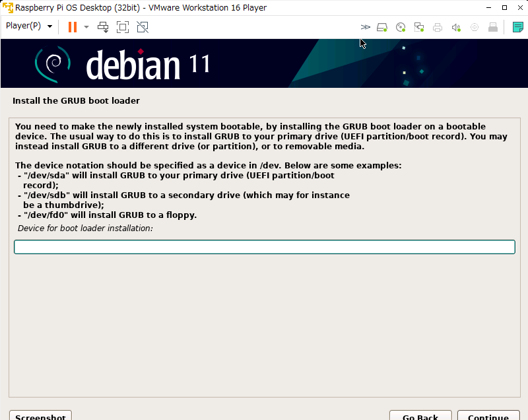Click the Debian swirl logo
Image resolution: width=528 pixels, height=420 pixels.
[53, 64]
